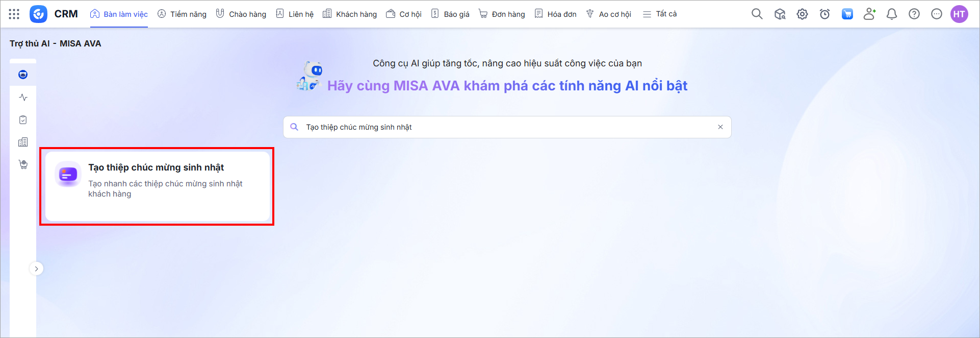Open the shopping cart sidebar icon
Image resolution: width=980 pixels, height=338 pixels.
23,164
